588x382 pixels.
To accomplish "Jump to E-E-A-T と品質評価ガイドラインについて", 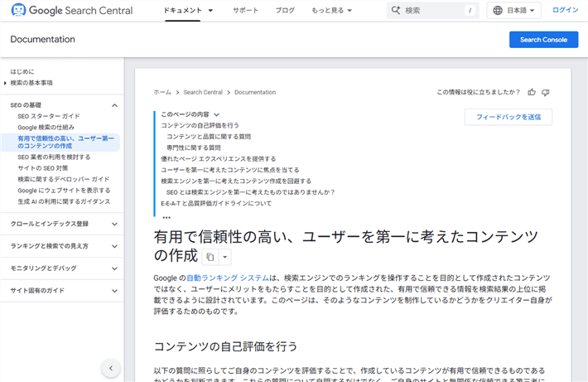I will coord(216,203).
